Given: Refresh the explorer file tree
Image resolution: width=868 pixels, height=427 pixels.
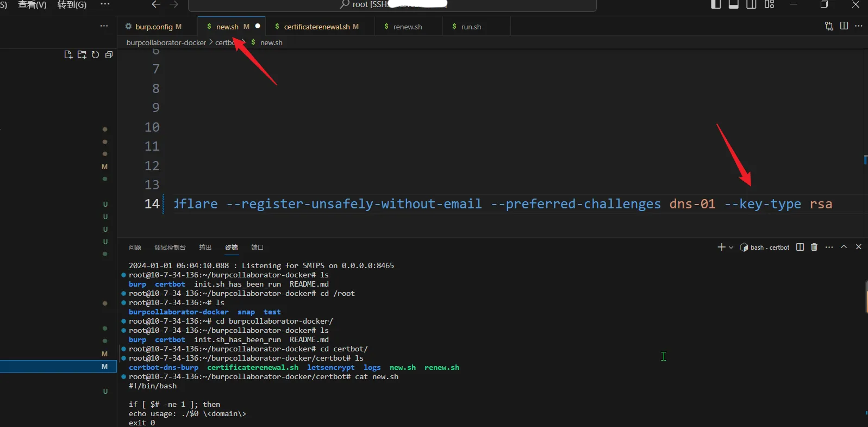Looking at the screenshot, I should tap(95, 55).
